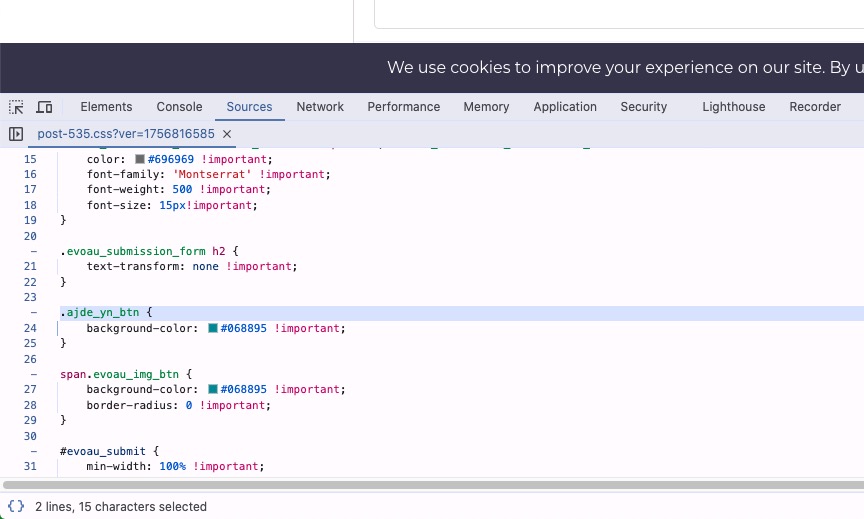
Task: Collapse the .ajde_yn_btn rule block
Action: coord(34,312)
